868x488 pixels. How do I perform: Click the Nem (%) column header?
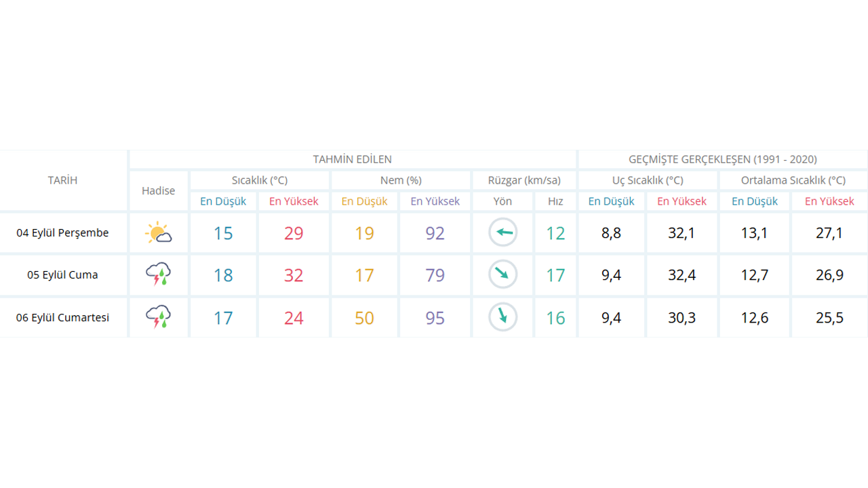[x=401, y=180]
